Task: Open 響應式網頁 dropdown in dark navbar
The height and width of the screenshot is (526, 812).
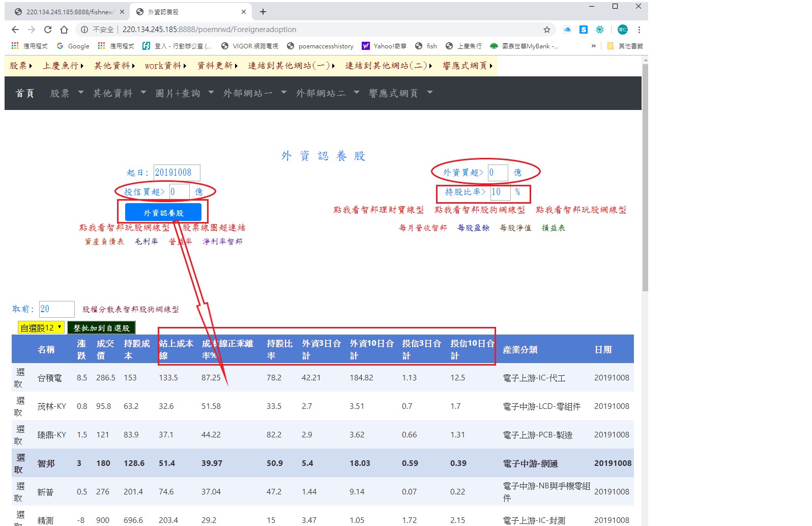Action: (401, 93)
